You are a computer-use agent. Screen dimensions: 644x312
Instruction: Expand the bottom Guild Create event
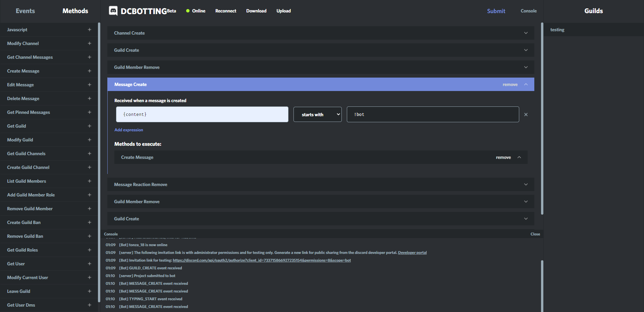tap(526, 219)
